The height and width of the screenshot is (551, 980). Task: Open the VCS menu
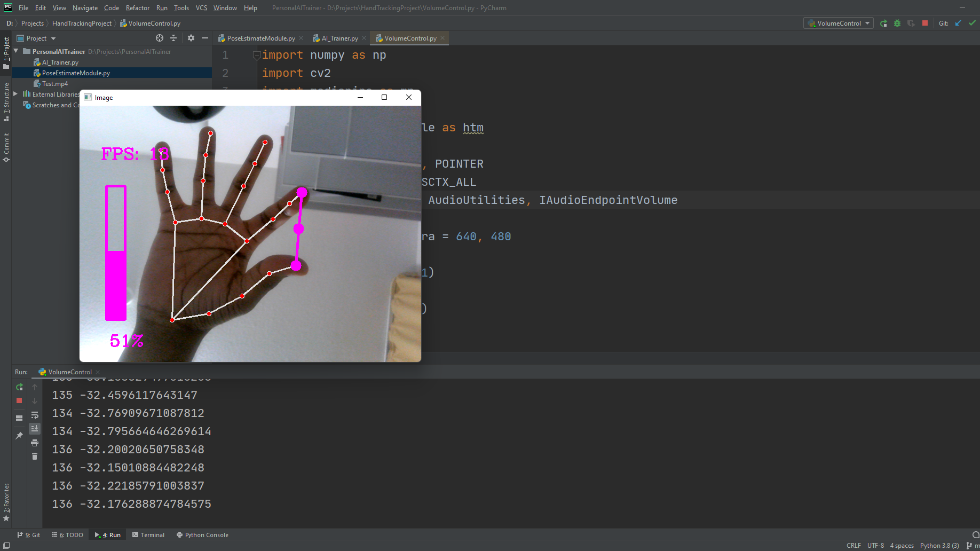201,7
